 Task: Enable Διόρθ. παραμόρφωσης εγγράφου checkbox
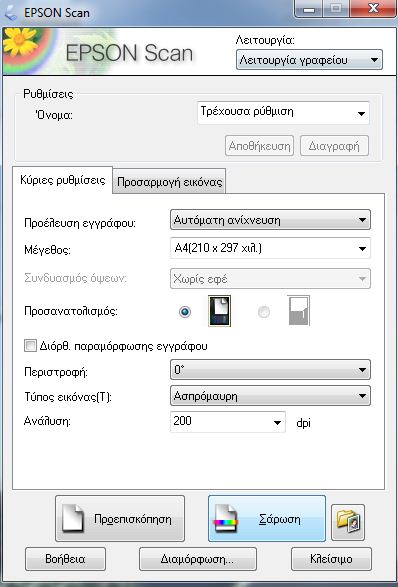pos(30,345)
